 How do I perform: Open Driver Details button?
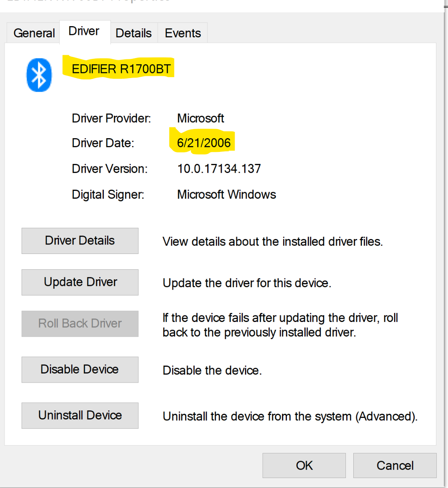80,241
